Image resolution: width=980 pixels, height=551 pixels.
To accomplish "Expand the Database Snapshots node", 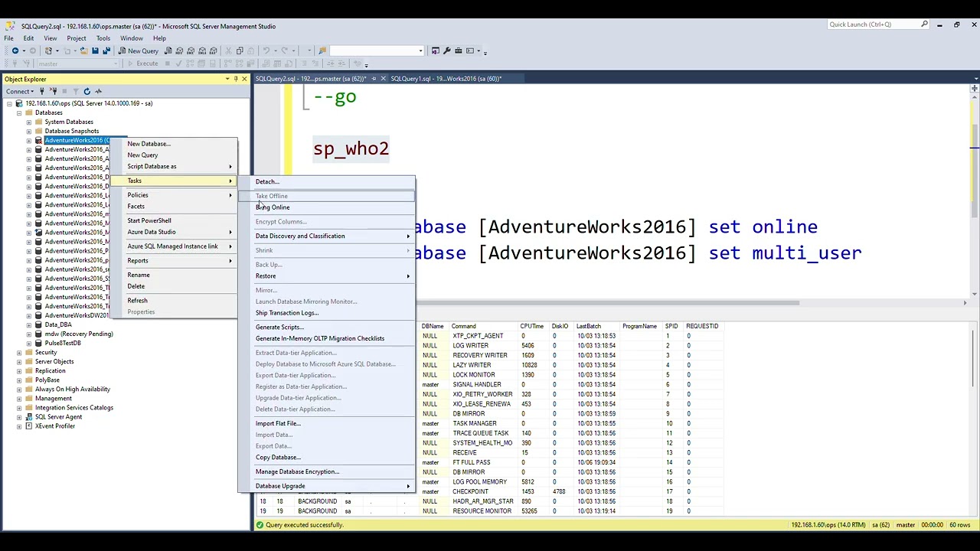I will (29, 131).
